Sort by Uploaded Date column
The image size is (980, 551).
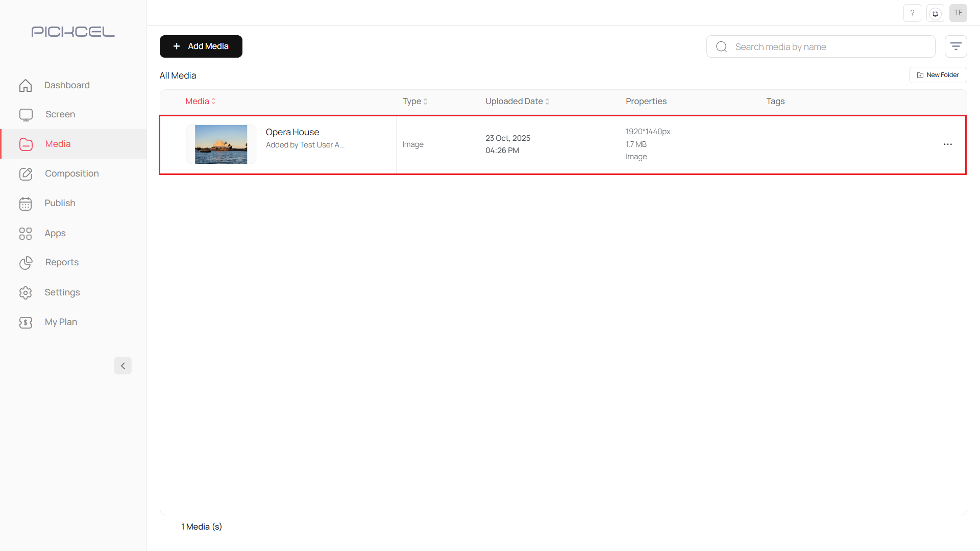[x=517, y=101]
